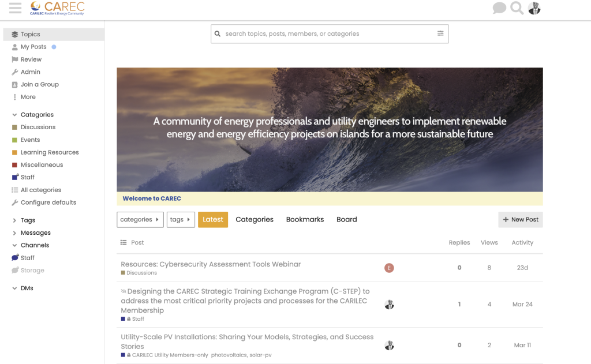
Task: Open advanced search filters icon
Action: pos(440,33)
